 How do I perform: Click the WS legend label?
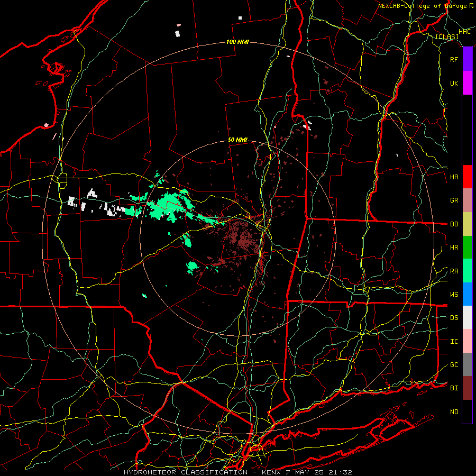coord(454,295)
